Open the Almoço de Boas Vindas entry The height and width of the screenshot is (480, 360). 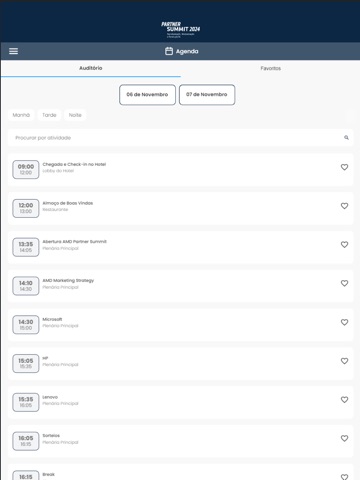(x=180, y=208)
